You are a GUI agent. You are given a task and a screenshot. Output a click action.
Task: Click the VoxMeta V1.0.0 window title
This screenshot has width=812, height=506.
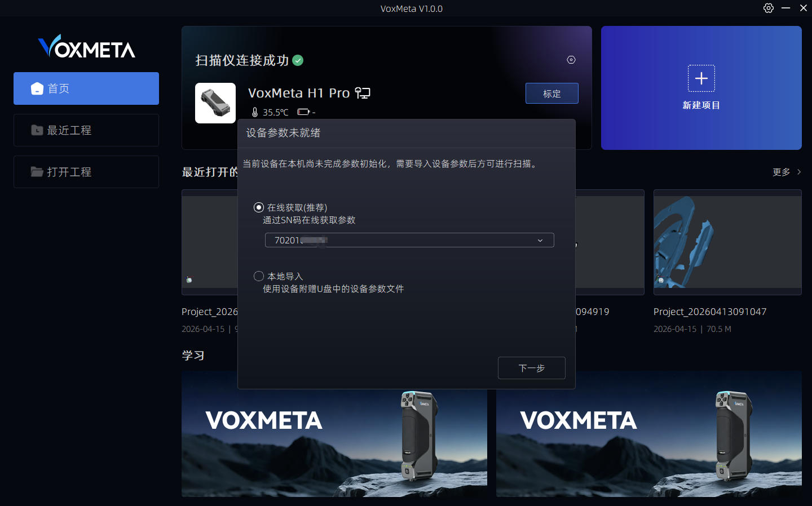click(x=412, y=8)
